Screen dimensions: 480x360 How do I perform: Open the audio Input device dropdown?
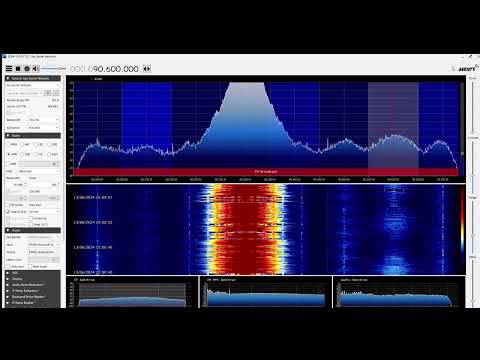click(44, 245)
